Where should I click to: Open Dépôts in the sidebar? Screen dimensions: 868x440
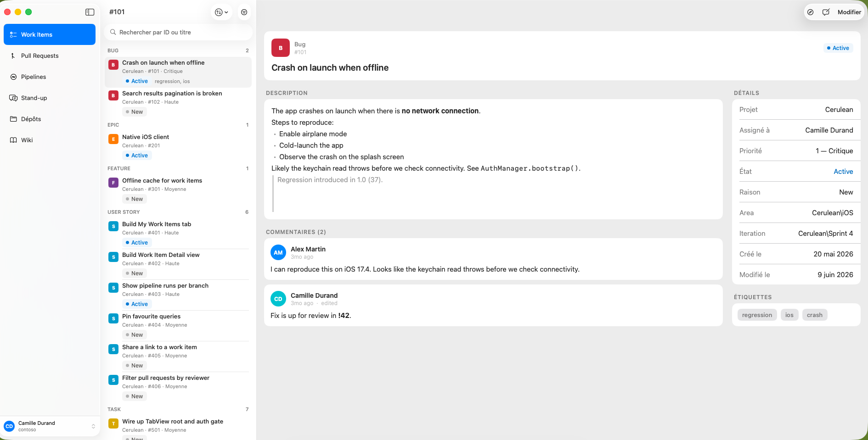pyautogui.click(x=50, y=119)
